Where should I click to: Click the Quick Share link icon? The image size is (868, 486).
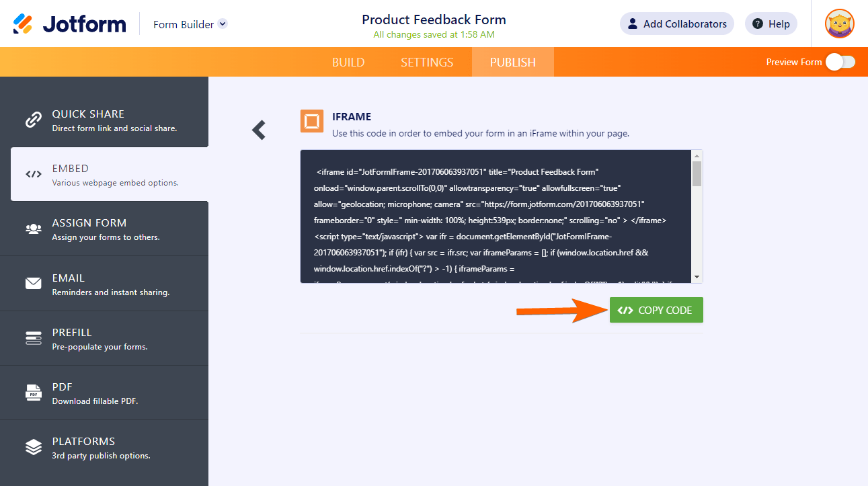[x=34, y=120]
